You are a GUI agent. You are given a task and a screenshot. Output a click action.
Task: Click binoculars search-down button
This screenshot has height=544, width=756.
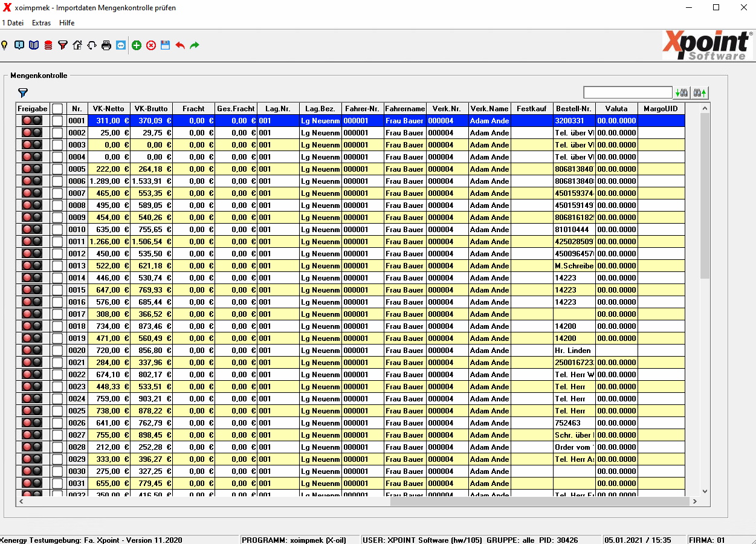click(x=682, y=92)
